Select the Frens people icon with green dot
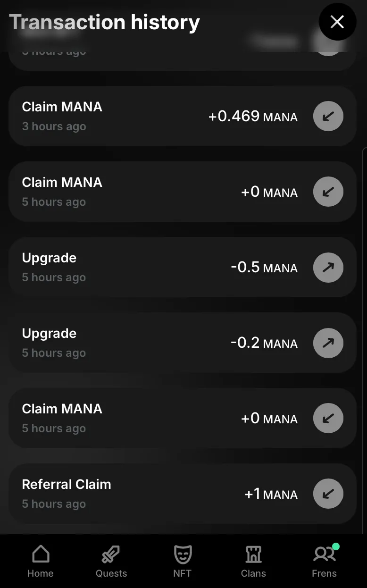 pos(325,554)
